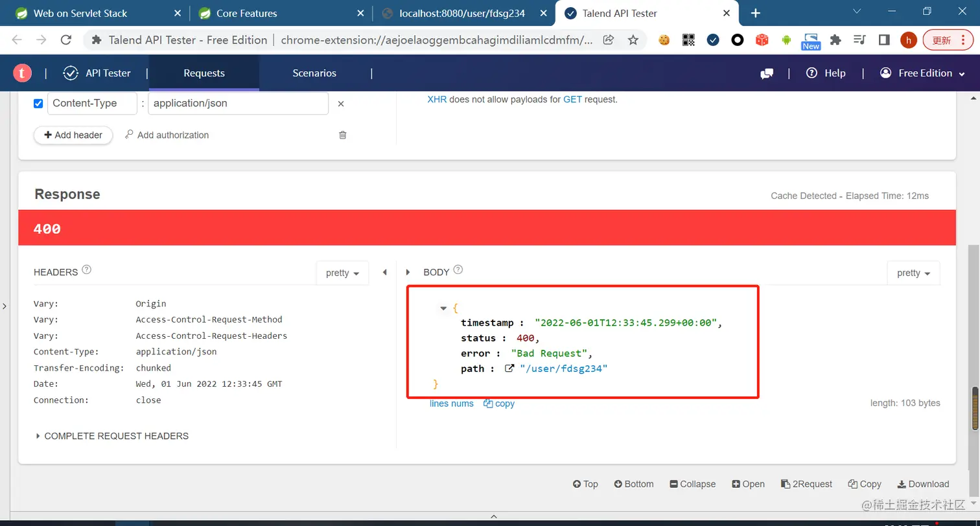Download the response
This screenshot has height=526, width=980.
(x=924, y=484)
